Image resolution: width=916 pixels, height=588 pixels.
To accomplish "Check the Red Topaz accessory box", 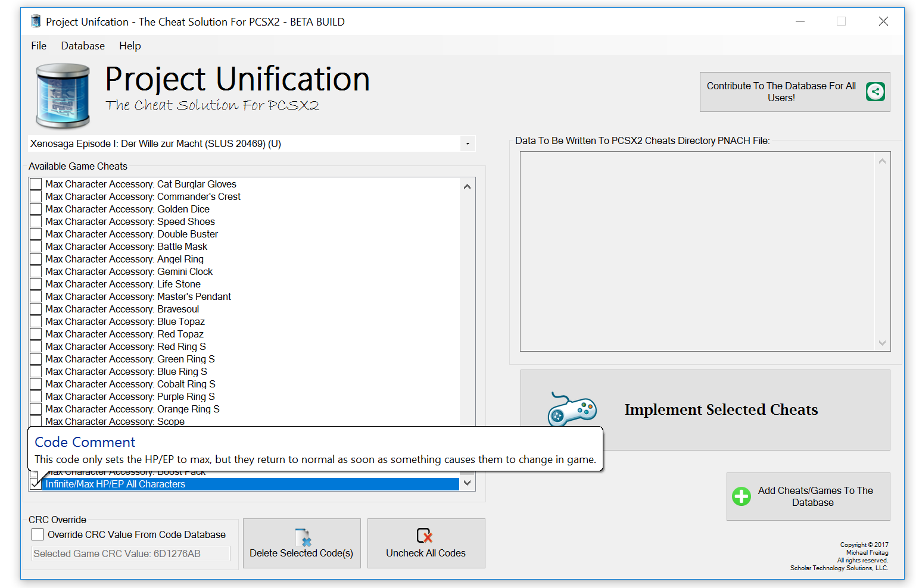I will [36, 334].
